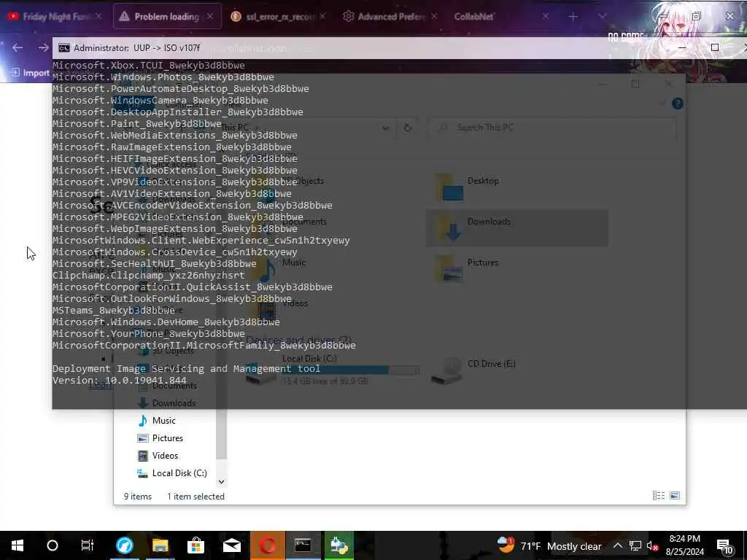
Task: Close the CollabNet tab
Action: click(546, 16)
